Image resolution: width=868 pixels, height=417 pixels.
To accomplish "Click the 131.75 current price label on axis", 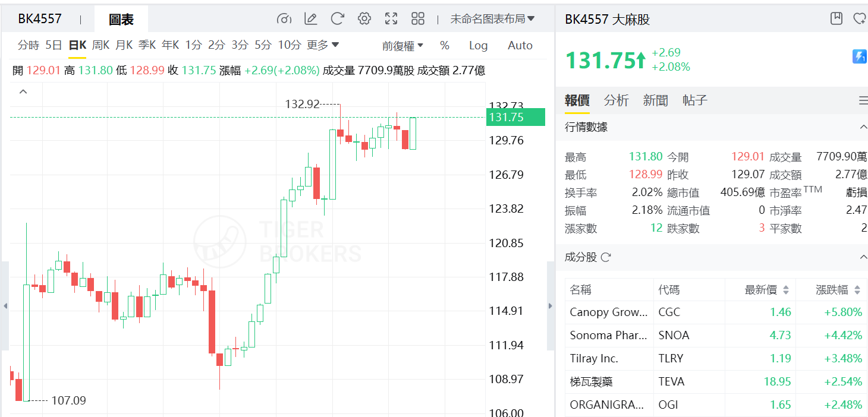I will (x=515, y=117).
